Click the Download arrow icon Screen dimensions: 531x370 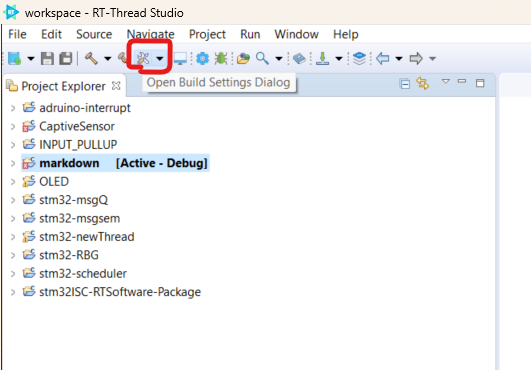pyautogui.click(x=322, y=58)
